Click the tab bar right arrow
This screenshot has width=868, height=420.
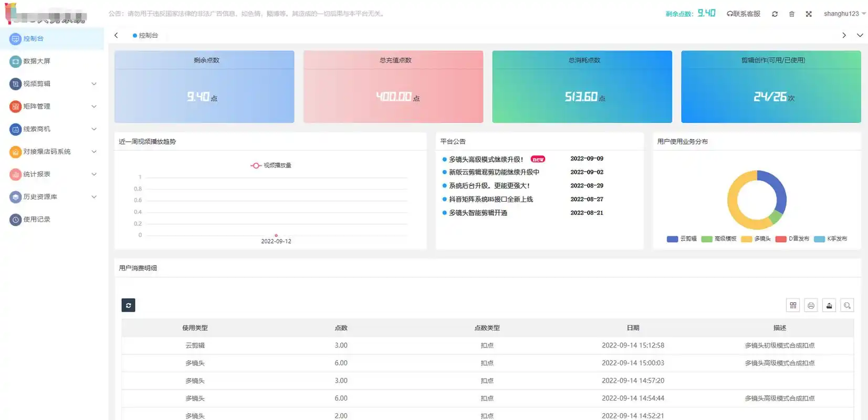(x=844, y=35)
